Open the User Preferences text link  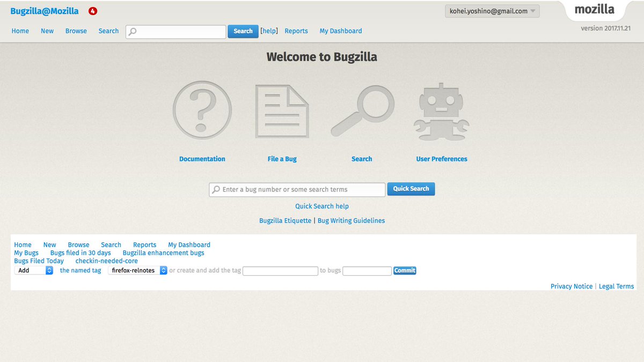pyautogui.click(x=442, y=159)
